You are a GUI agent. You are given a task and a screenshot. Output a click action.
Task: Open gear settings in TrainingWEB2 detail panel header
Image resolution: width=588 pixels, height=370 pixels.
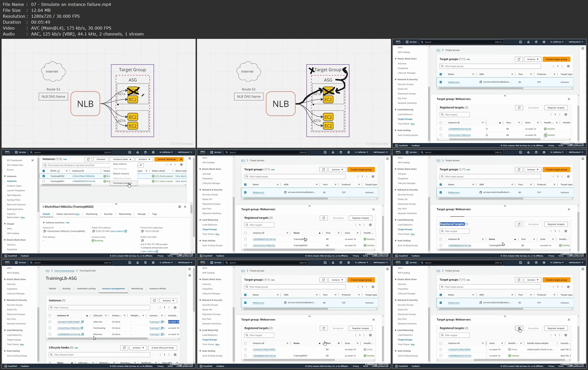pos(180,207)
